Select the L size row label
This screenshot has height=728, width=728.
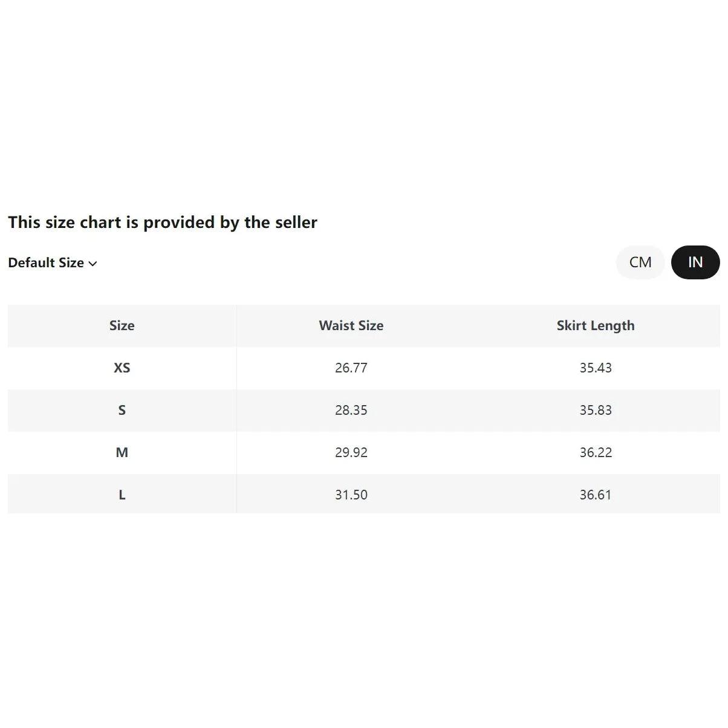[122, 495]
